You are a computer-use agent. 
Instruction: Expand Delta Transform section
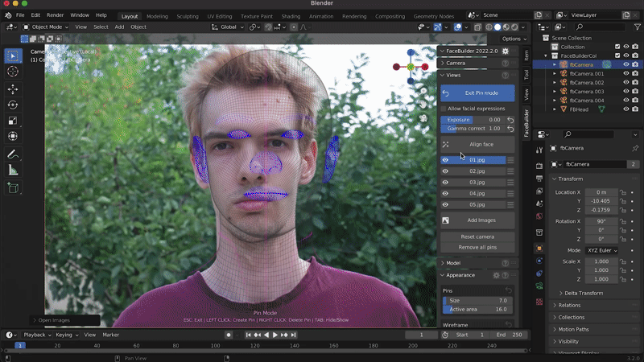(583, 293)
